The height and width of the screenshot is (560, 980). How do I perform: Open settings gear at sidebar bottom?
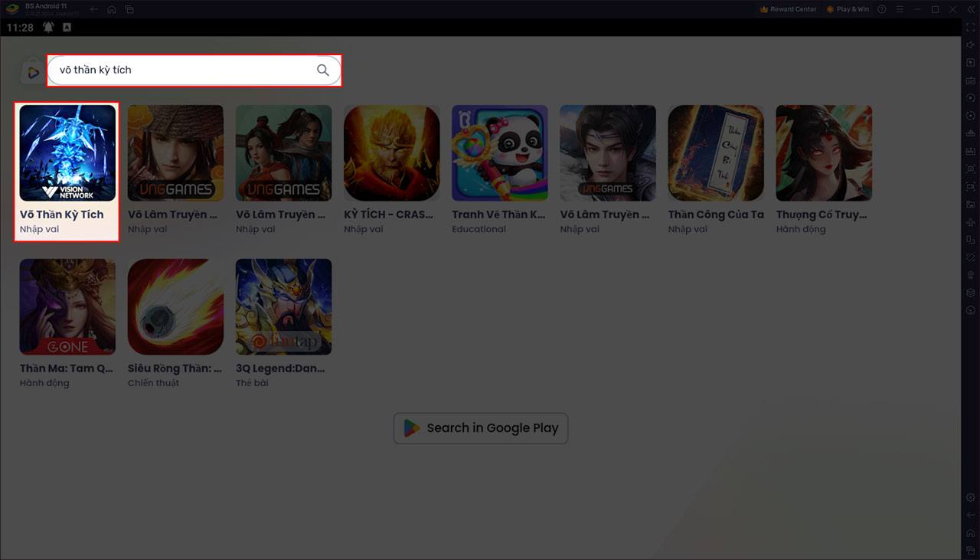click(x=970, y=497)
